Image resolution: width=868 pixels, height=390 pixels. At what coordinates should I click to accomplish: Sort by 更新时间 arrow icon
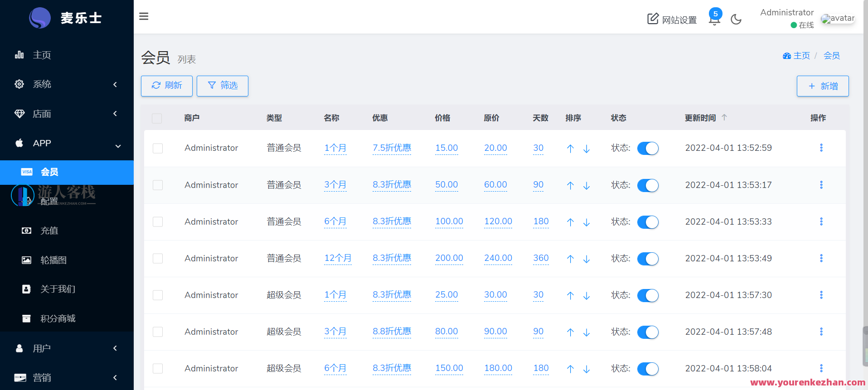(724, 117)
